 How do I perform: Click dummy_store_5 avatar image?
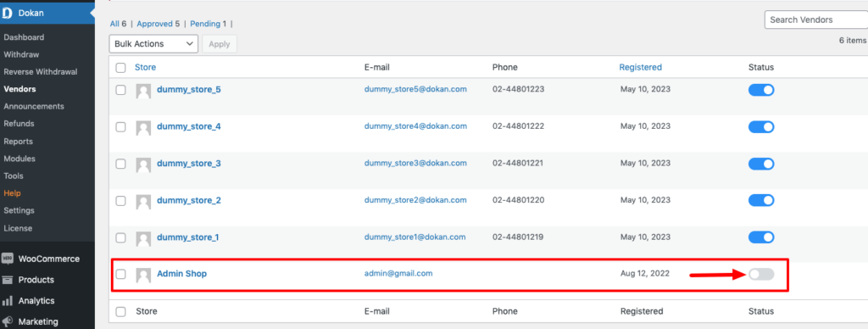click(143, 92)
